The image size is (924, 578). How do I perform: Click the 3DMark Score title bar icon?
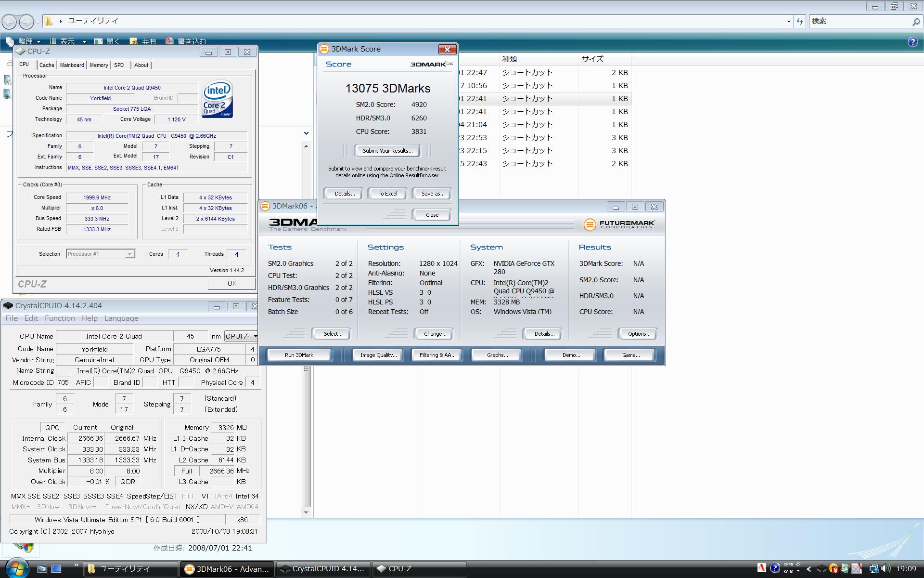tap(324, 49)
